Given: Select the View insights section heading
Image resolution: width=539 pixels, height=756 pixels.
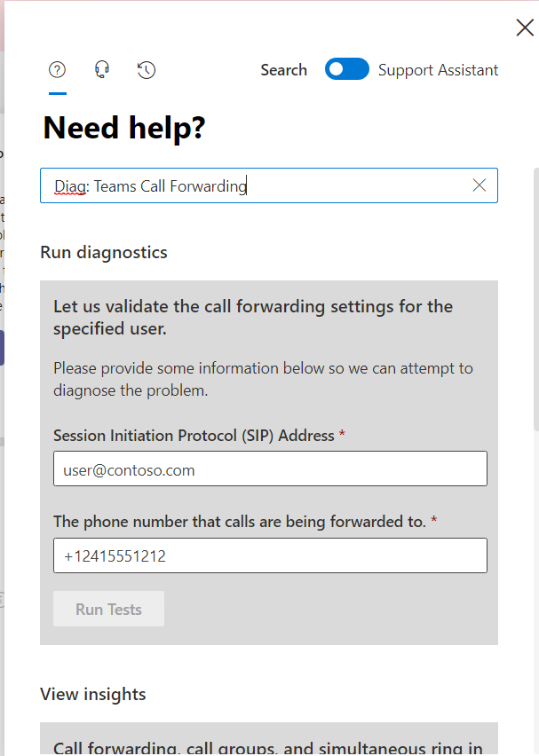Looking at the screenshot, I should pos(93,694).
